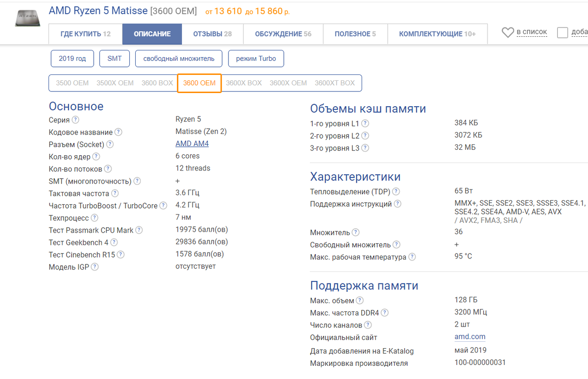
Task: Click the '1578 балл(ов)' Cinebench value
Action: click(x=200, y=254)
